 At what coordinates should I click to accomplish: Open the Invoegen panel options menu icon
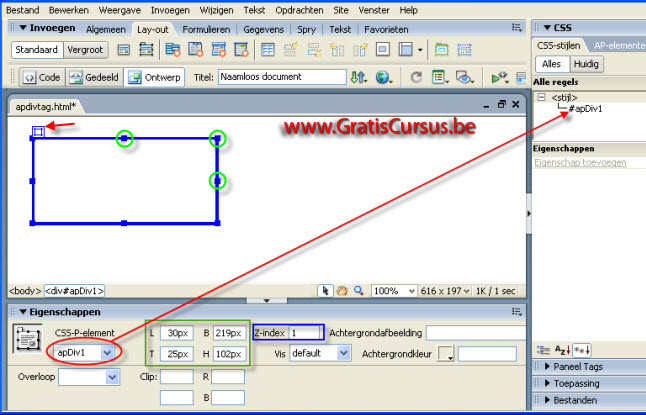517,28
